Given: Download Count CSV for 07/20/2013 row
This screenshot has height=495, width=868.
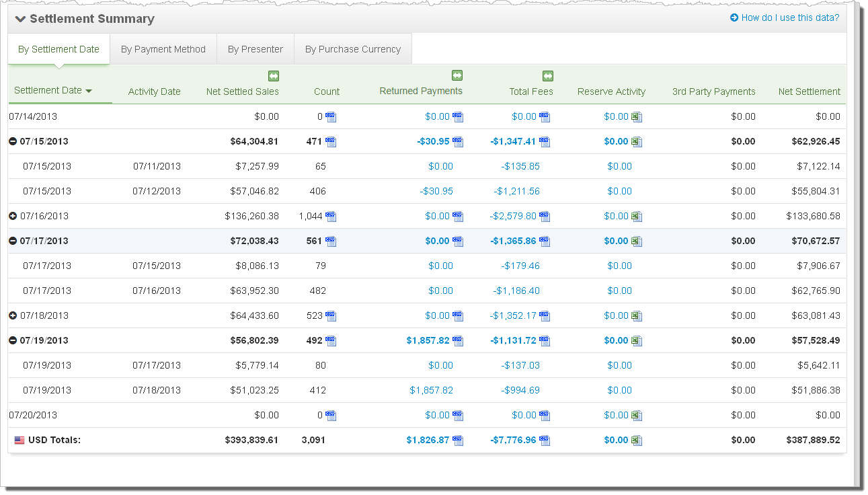Looking at the screenshot, I should tap(331, 416).
